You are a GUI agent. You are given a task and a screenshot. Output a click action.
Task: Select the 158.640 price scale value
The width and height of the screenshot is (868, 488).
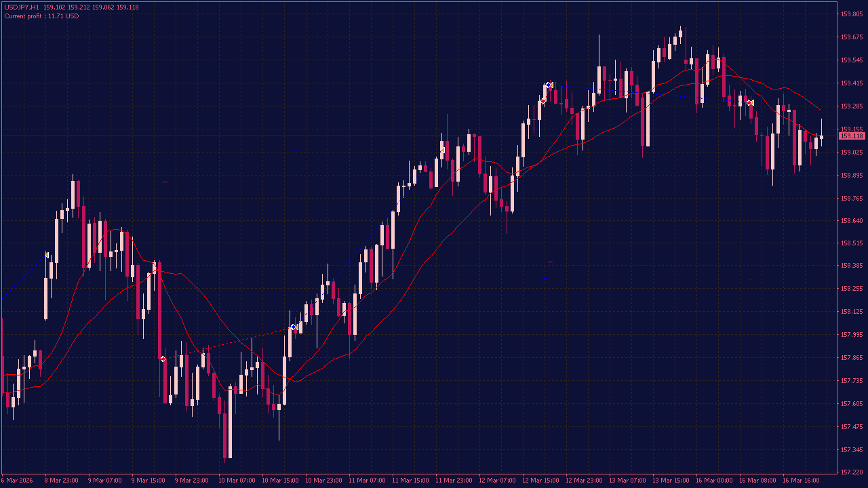852,220
